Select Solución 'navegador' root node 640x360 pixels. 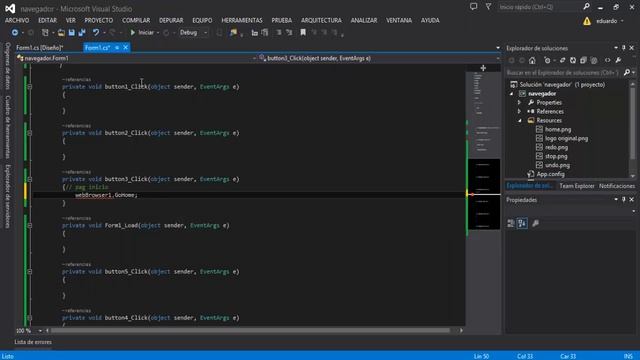point(558,84)
